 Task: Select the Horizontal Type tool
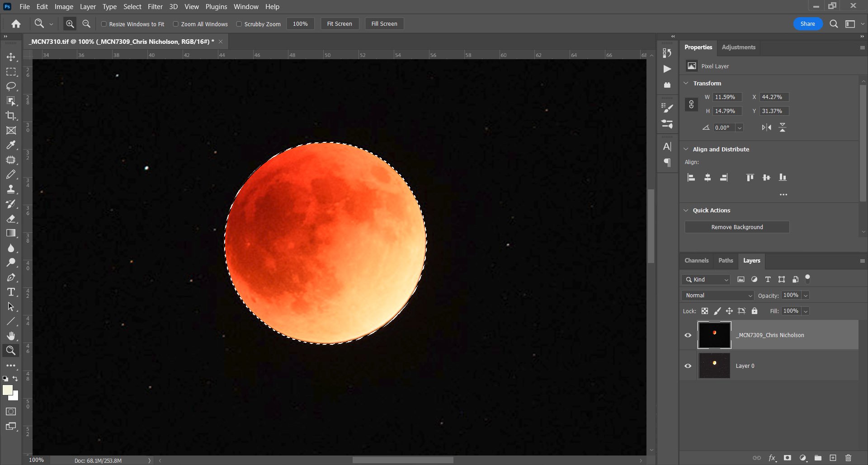(11, 292)
